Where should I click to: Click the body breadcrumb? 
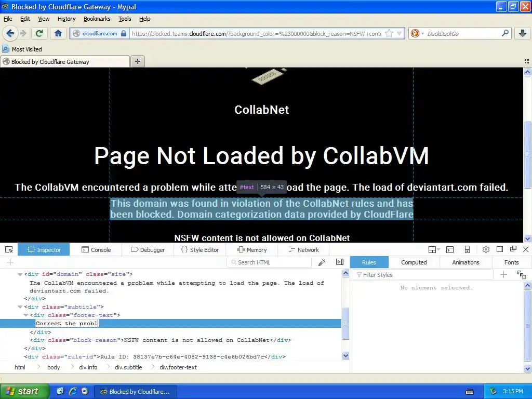coord(54,367)
